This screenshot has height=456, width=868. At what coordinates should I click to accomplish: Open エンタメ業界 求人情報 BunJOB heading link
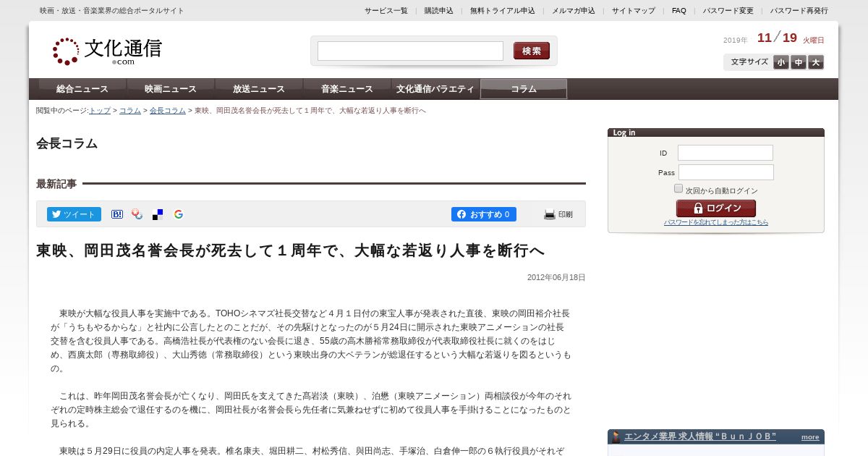(700, 436)
